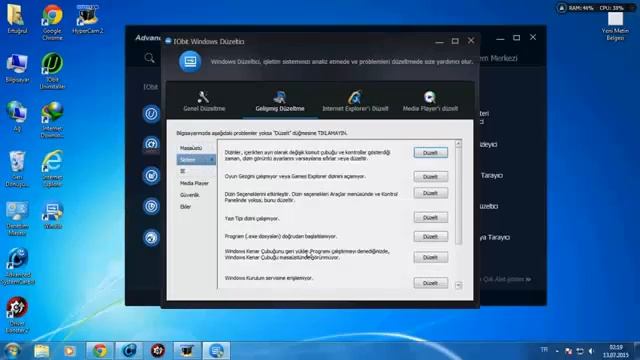Image resolution: width=640 pixels, height=360 pixels.
Task: Select Media Player category in left list
Action: (194, 183)
